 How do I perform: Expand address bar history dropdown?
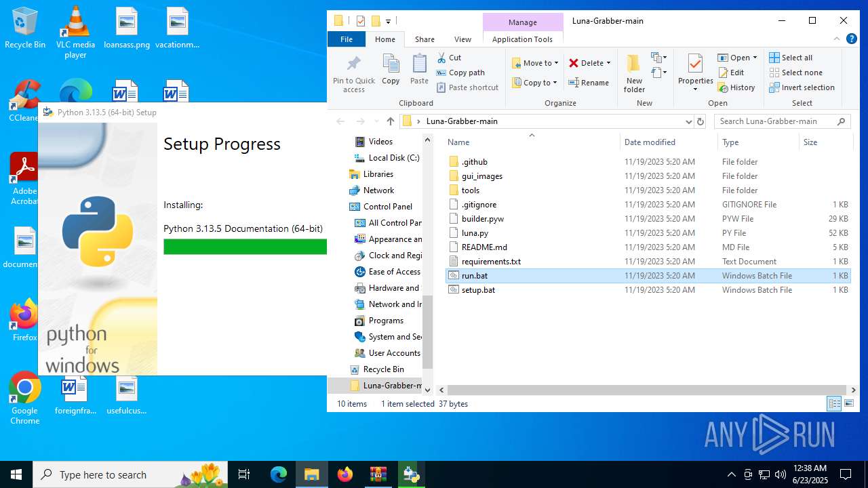pos(689,121)
